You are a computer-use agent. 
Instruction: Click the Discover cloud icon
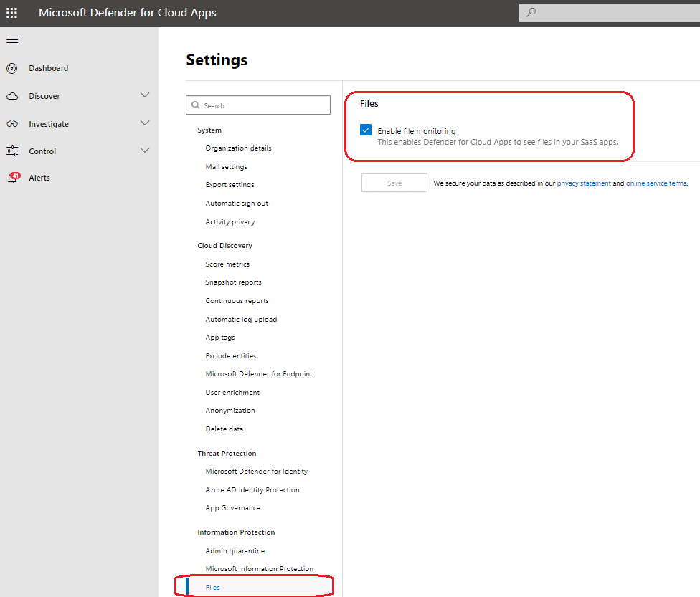[12, 96]
